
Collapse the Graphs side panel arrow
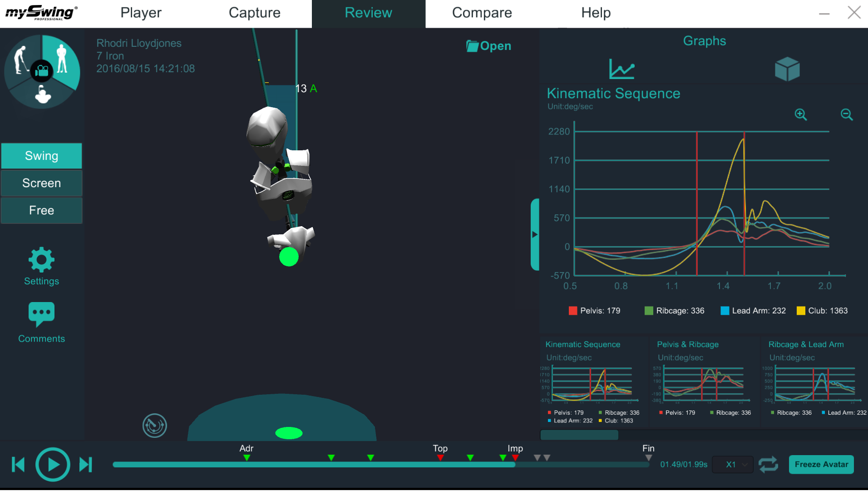(535, 234)
